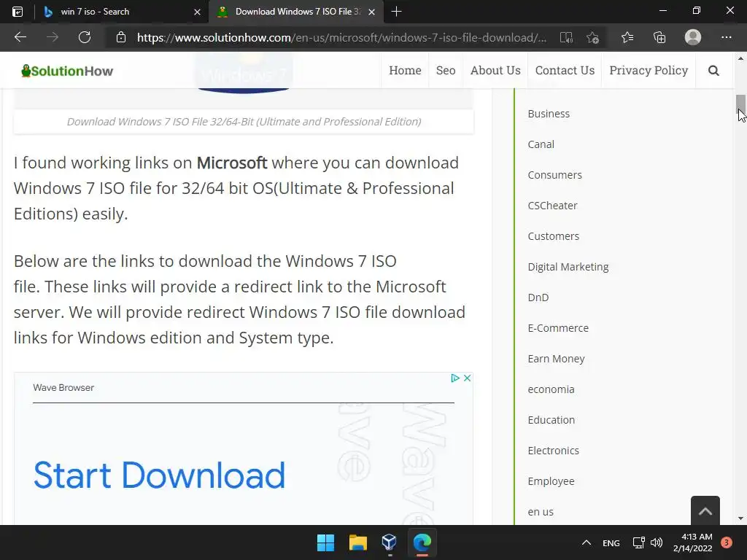Image resolution: width=747 pixels, height=560 pixels.
Task: Open immersive reader icon in address bar
Action: tap(566, 38)
